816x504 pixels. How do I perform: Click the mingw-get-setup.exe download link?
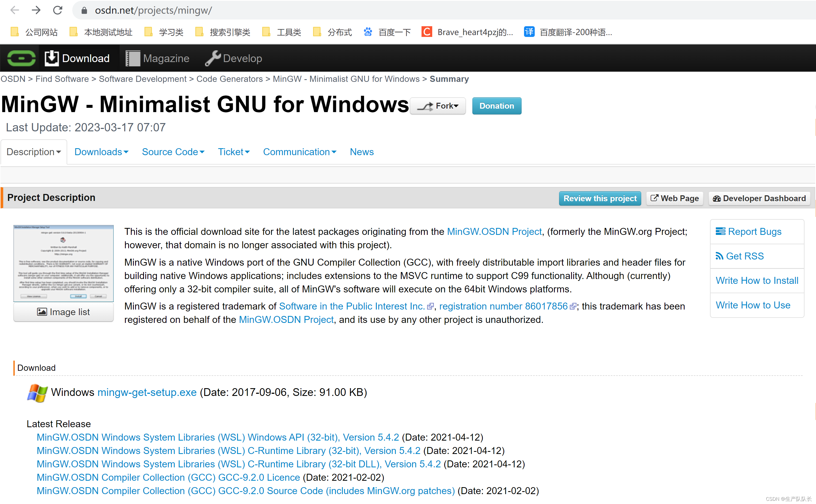[x=147, y=392]
